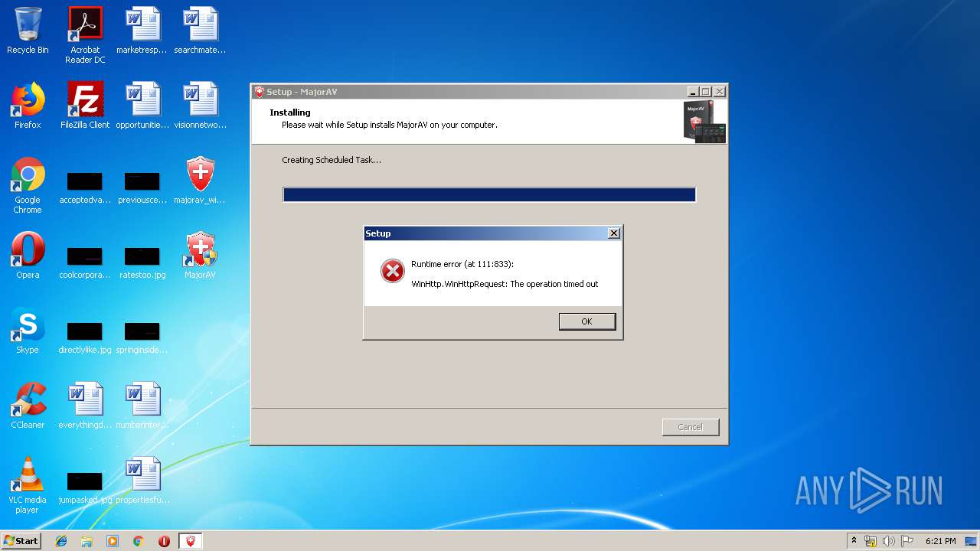Open FileZilla Client shortcut
The image size is (980, 551).
point(85,106)
